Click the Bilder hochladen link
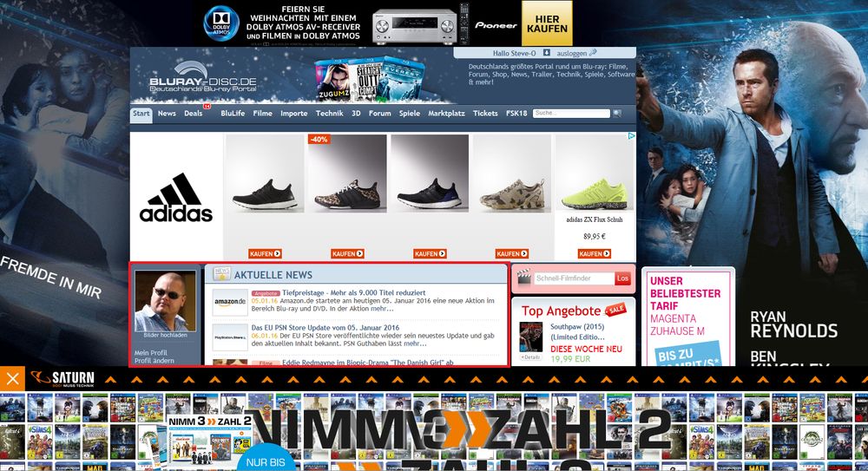Image resolution: width=868 pixels, height=471 pixels. [165, 336]
